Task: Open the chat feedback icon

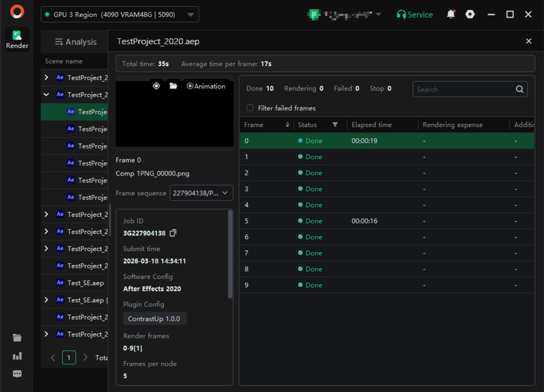Action: (17, 374)
